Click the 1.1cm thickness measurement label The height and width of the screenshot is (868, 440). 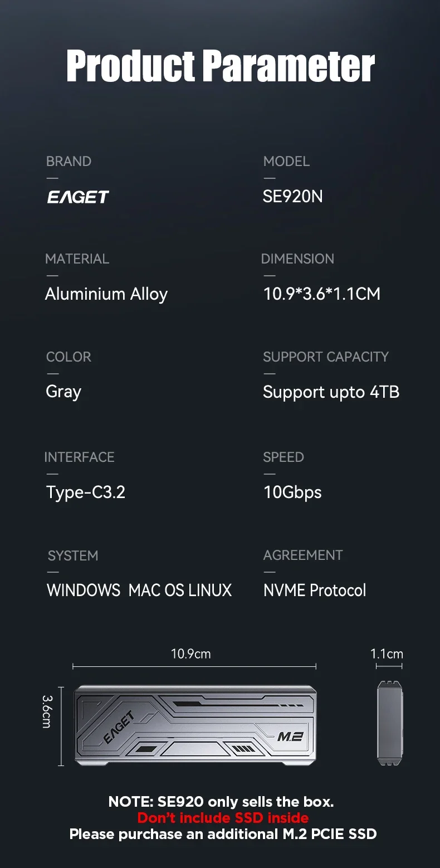click(387, 654)
